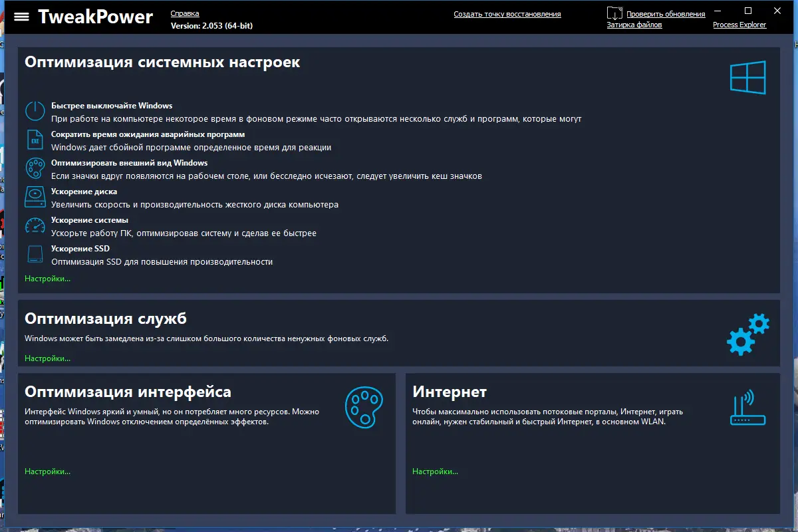Click the update download icon near Проверить обновления
The height and width of the screenshot is (532, 798).
615,13
